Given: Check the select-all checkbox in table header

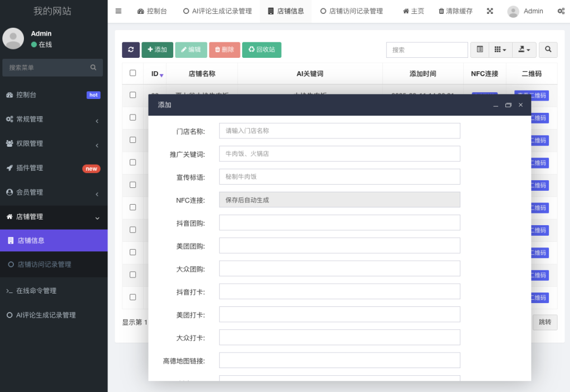Looking at the screenshot, I should coord(132,73).
